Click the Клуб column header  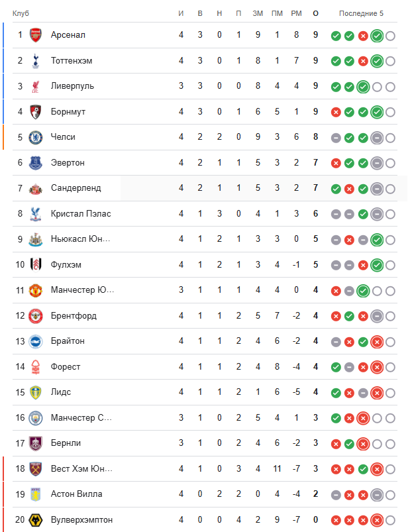[x=21, y=14]
